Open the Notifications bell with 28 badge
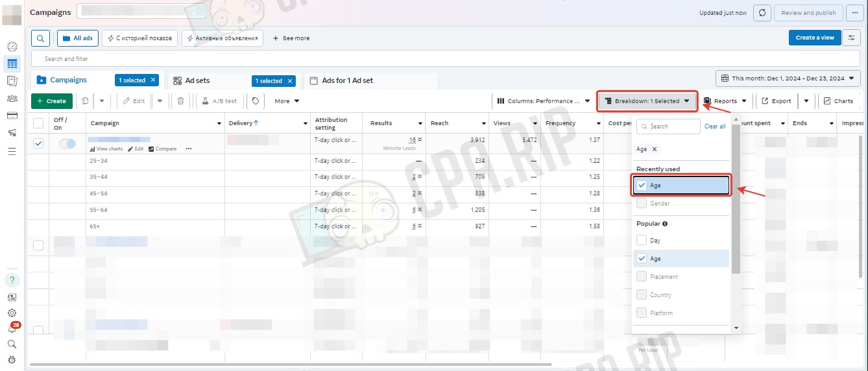Image resolution: width=868 pixels, height=371 pixels. click(12, 328)
